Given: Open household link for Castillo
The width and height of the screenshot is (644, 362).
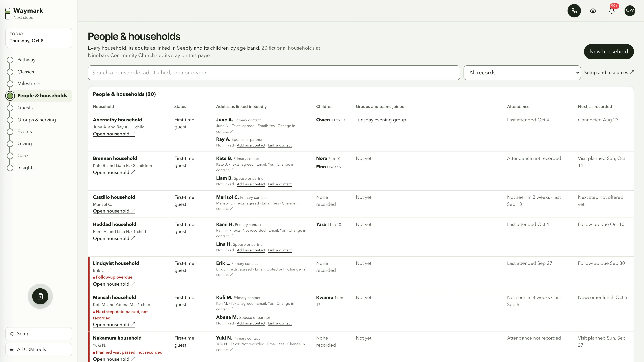Looking at the screenshot, I should point(114,211).
